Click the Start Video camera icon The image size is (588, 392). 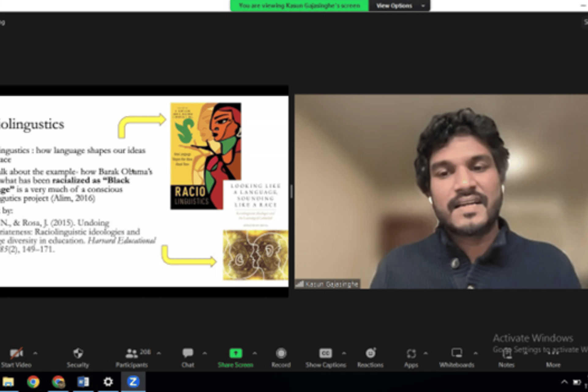(16, 353)
